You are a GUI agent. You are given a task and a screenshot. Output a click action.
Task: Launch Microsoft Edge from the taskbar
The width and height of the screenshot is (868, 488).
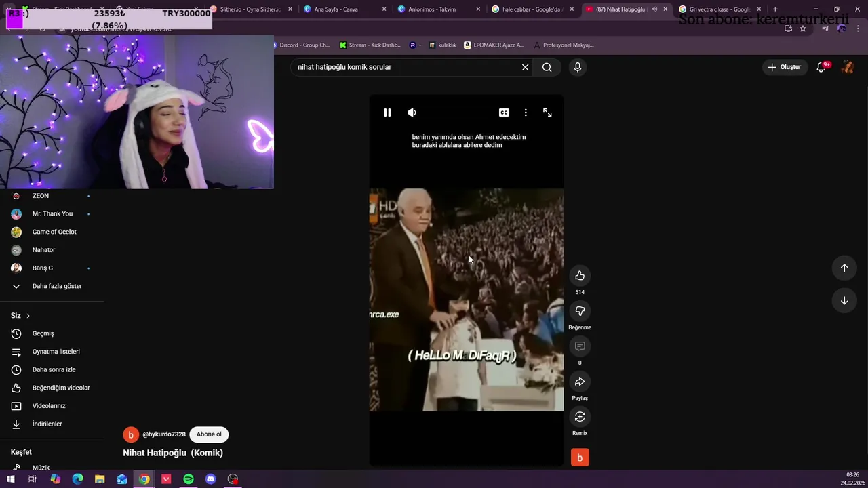[77, 479]
